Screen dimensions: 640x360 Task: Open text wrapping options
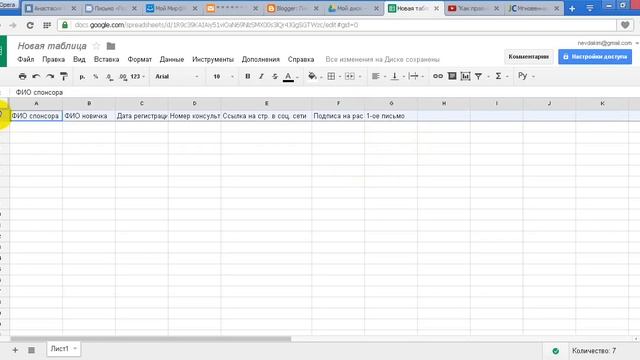point(413,76)
